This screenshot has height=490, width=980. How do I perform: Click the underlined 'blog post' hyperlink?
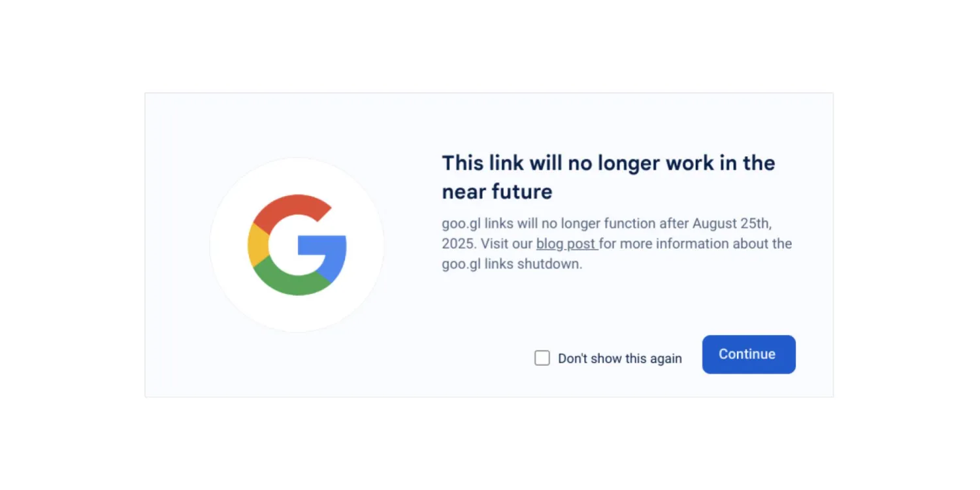(566, 243)
